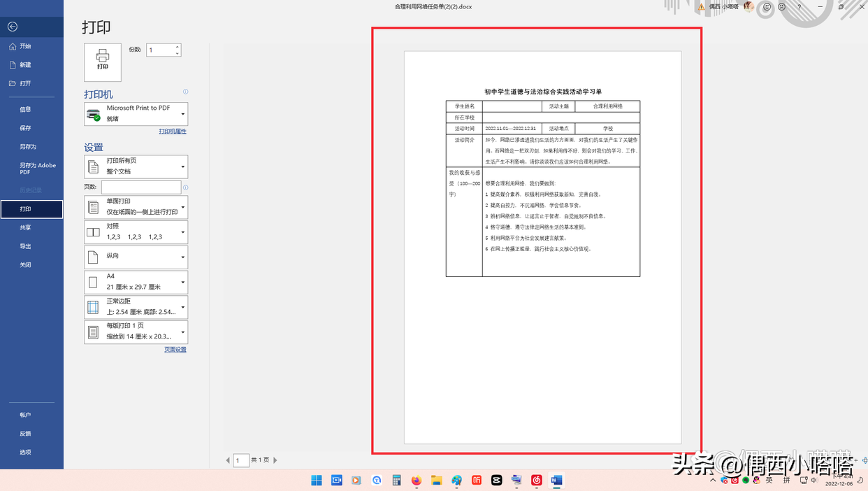868x491 pixels.
Task: Click the 偶西 小嗒嗒 account name
Action: 724,7
